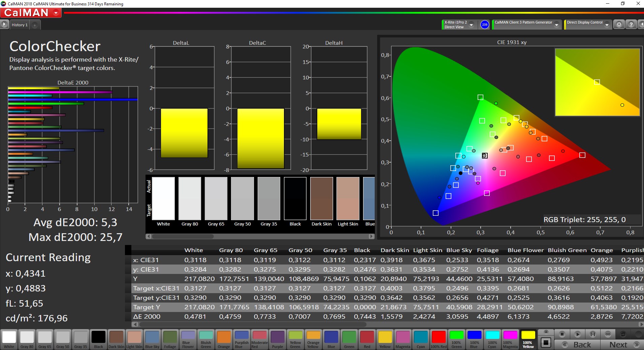The width and height of the screenshot is (644, 350).
Task: Click right arrow of swatch strip scrollbar
Action: coord(372,236)
